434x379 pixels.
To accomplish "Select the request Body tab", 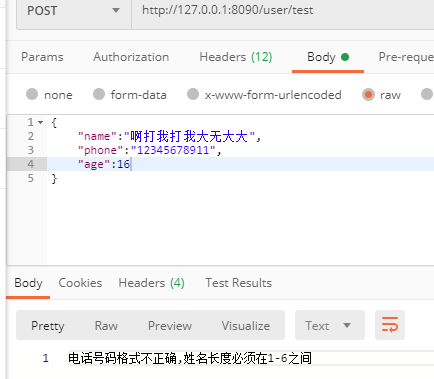I will (x=328, y=57).
